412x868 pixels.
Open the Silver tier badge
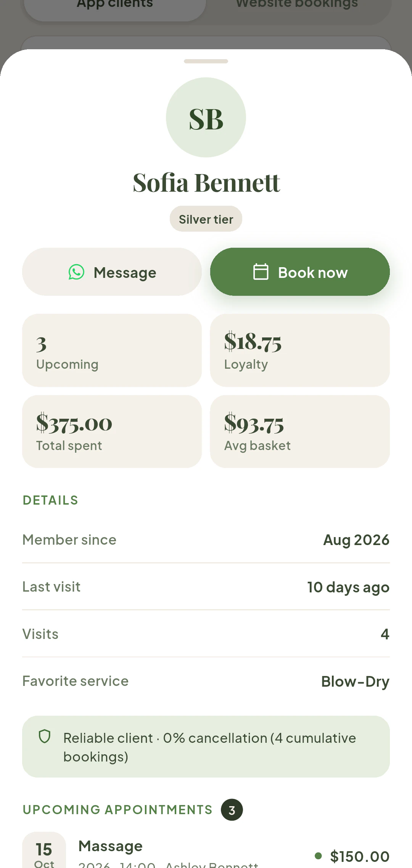pyautogui.click(x=206, y=219)
